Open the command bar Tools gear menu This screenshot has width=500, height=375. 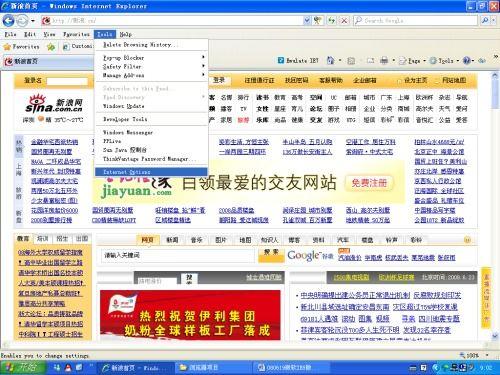click(444, 61)
